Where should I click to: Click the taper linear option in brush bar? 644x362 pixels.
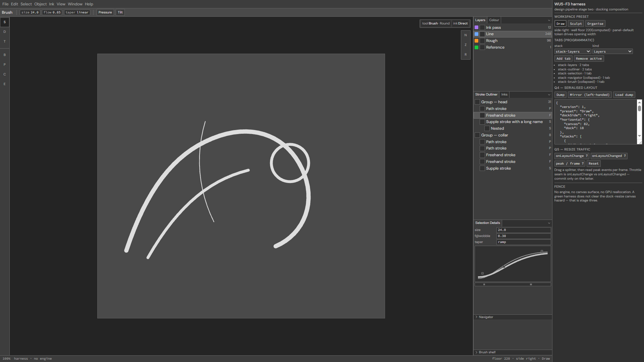tap(77, 12)
